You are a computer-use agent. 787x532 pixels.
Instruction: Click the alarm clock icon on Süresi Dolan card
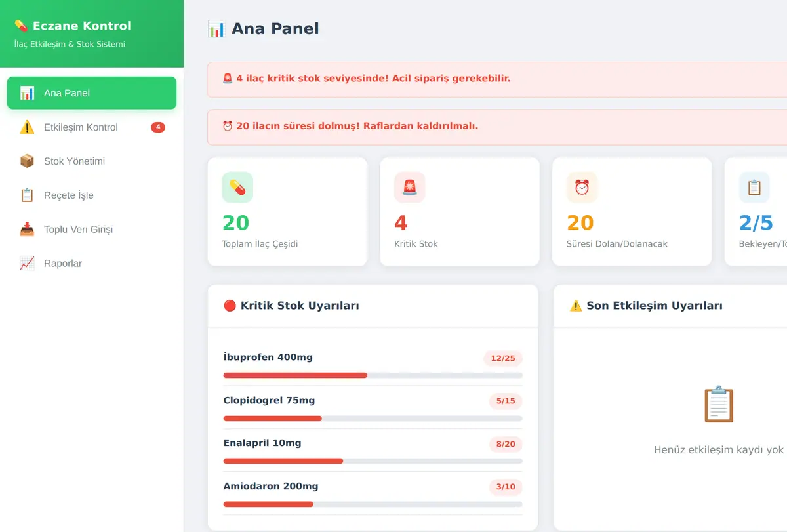tap(582, 188)
